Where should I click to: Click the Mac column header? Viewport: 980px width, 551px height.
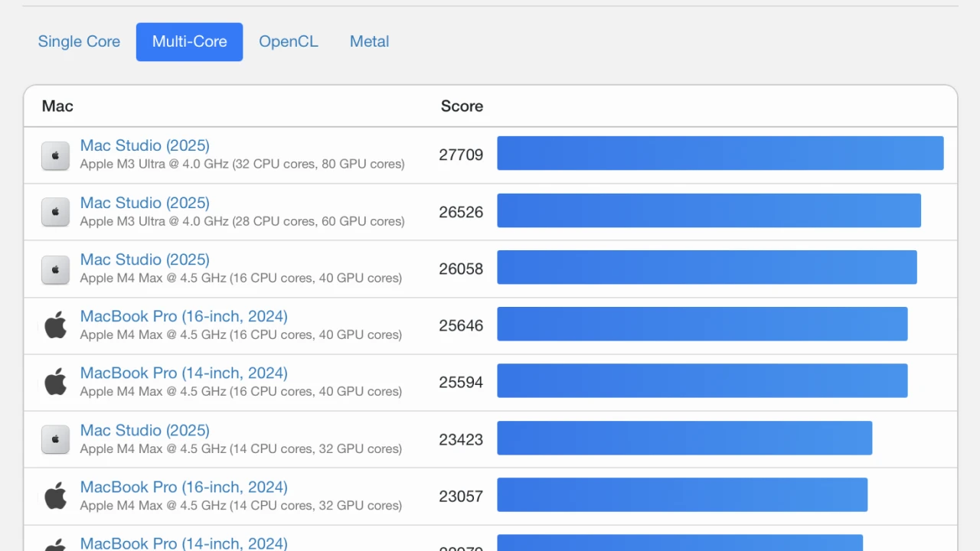(x=57, y=106)
